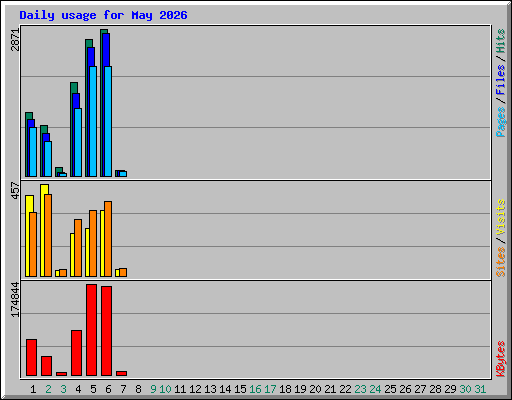Click the green day 10 axis label
Image resolution: width=512 pixels, height=400 pixels.
[165, 389]
